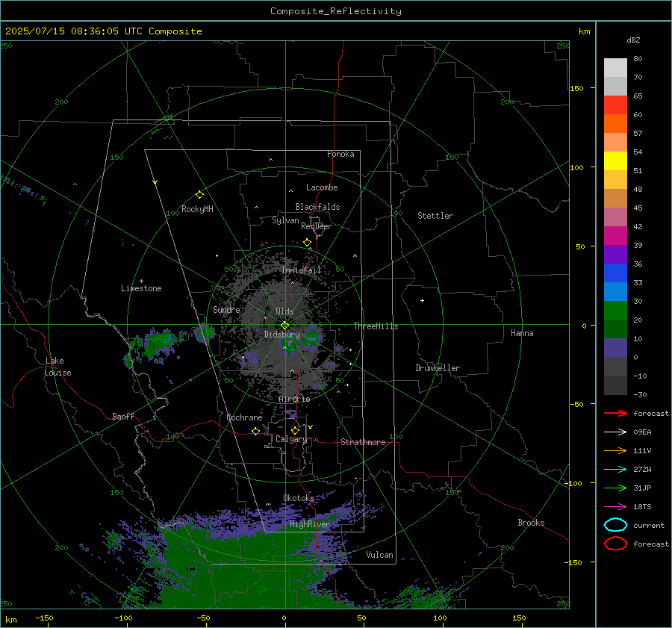Viewport: 672px width, 628px height.
Task: Click the yellow diamond marker near RedDeer
Action: pos(307,243)
